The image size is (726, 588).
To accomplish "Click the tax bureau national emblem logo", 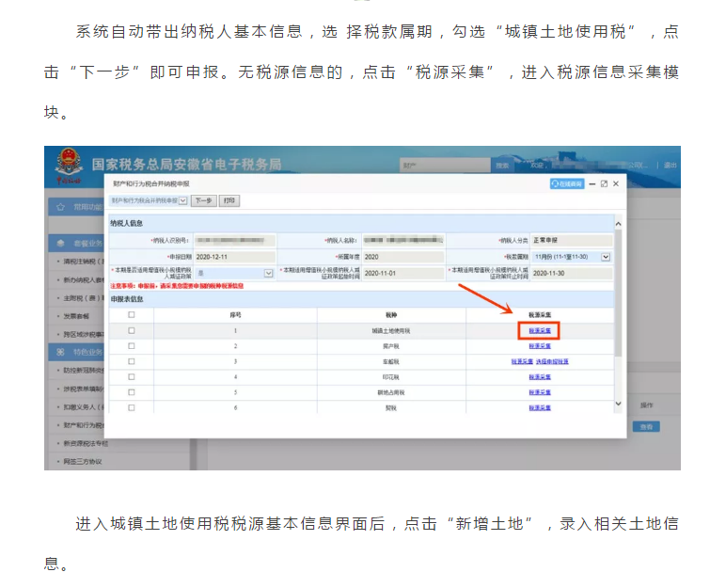I will (x=69, y=163).
